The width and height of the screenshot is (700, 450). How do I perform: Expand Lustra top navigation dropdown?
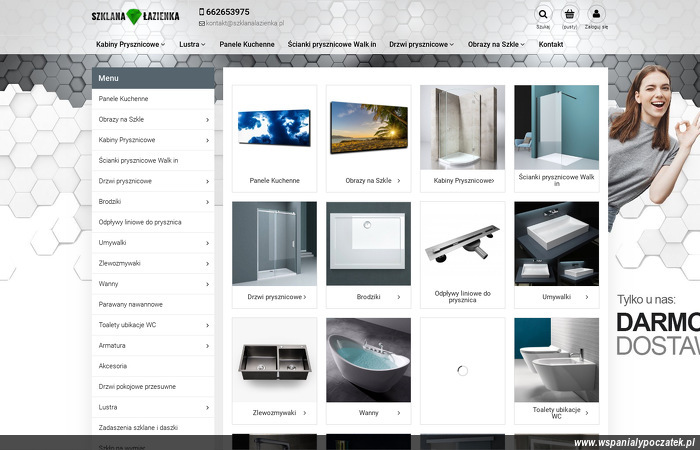point(192,44)
